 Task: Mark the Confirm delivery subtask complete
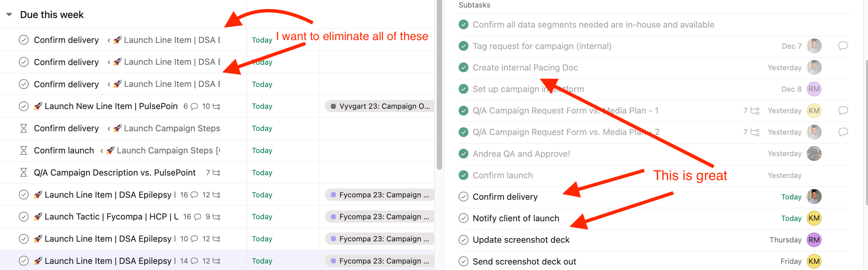point(463,197)
